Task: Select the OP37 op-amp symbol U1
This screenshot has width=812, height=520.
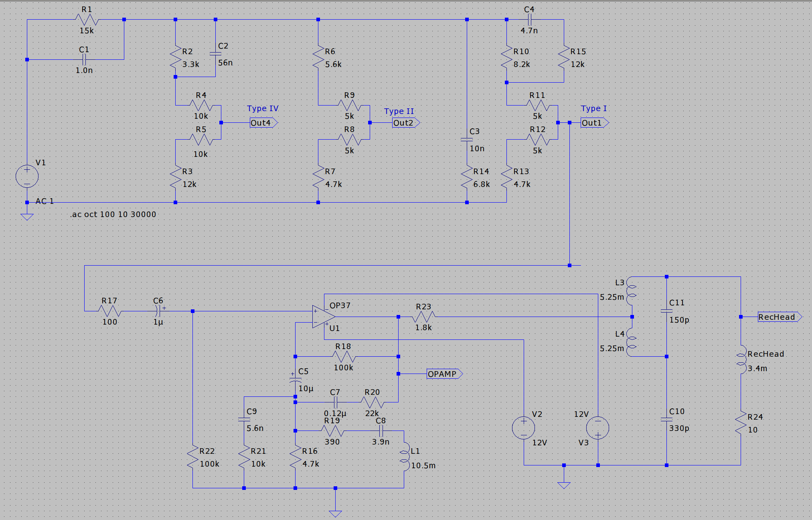Action: (x=323, y=317)
